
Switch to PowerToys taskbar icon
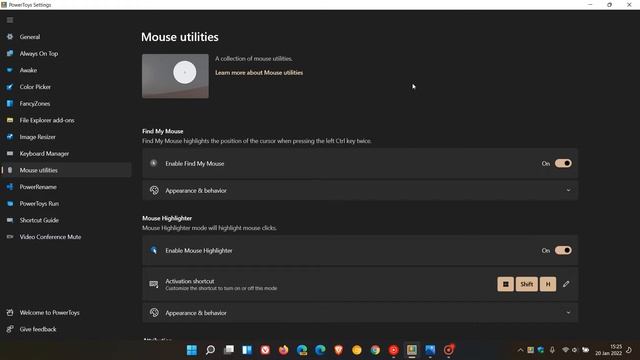(412, 350)
